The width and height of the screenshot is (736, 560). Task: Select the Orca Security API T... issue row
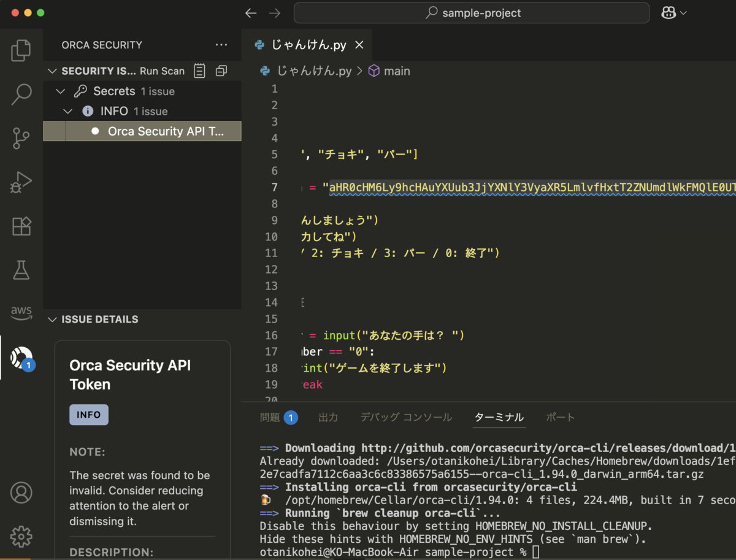pyautogui.click(x=142, y=131)
